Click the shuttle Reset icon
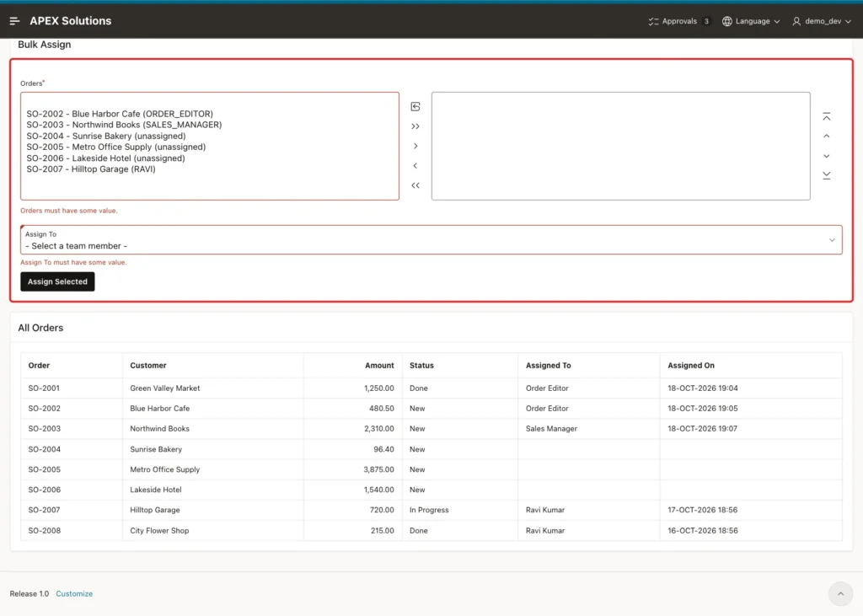Viewport: 863px width, 616px height. point(415,106)
